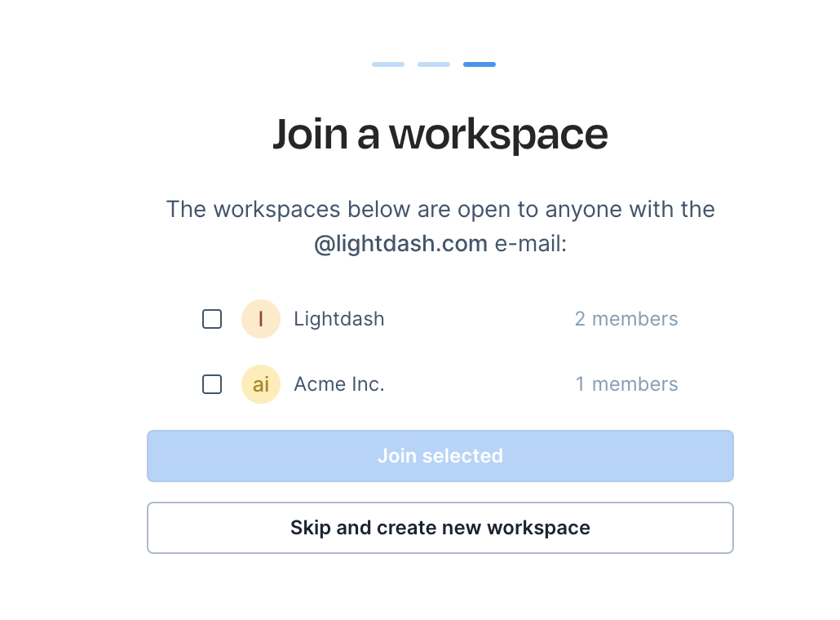Click "2 members" next to Lightdash
This screenshot has width=840, height=620.
click(x=626, y=319)
